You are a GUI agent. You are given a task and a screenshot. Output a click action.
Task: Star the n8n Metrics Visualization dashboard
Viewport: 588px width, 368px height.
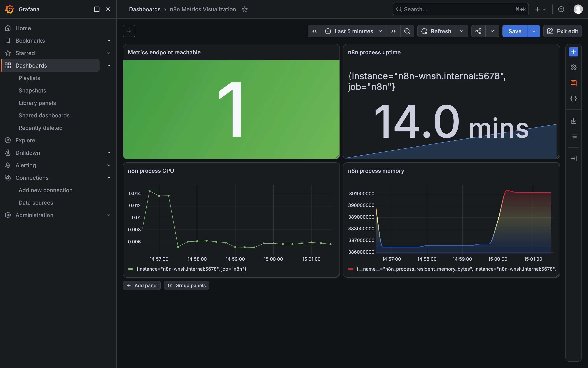click(244, 9)
